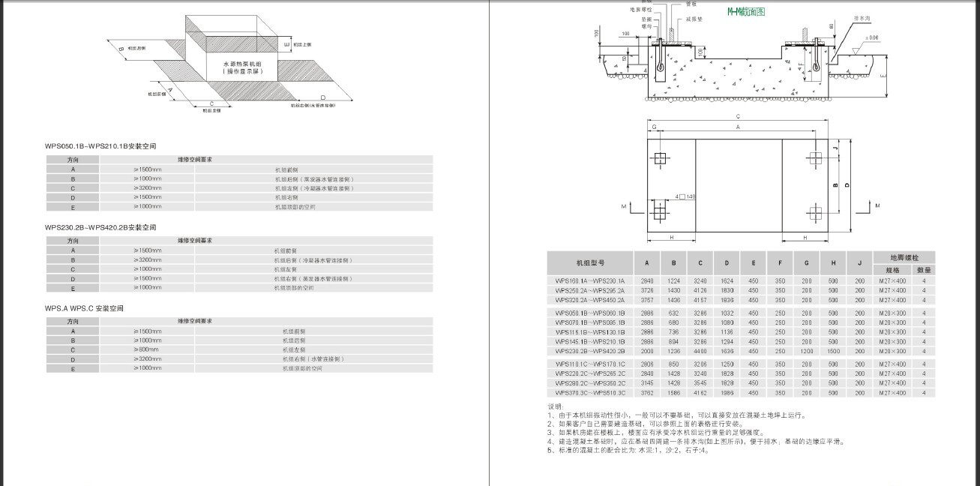Click the 水源热泵机组 label in the box diagram
This screenshot has height=486, width=980.
[241, 64]
